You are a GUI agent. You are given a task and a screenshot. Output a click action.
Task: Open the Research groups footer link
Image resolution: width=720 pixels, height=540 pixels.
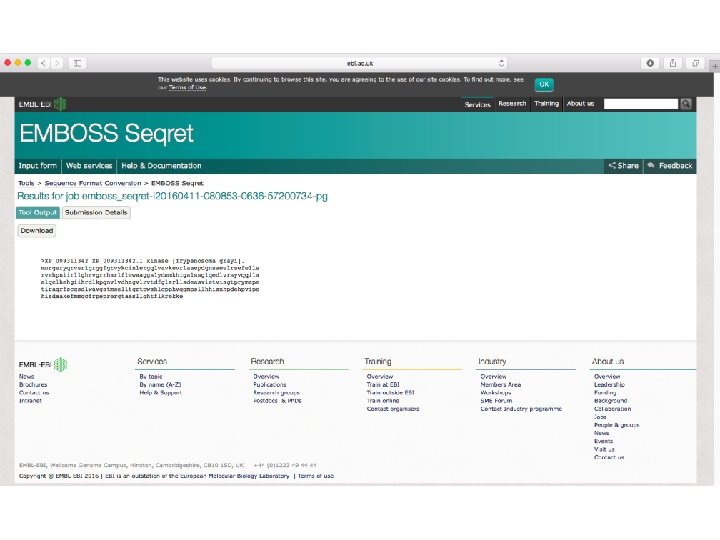click(276, 393)
